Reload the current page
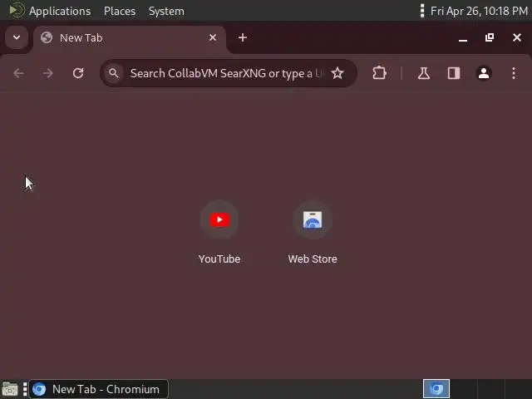Viewport: 532px width, 399px height. tap(78, 73)
